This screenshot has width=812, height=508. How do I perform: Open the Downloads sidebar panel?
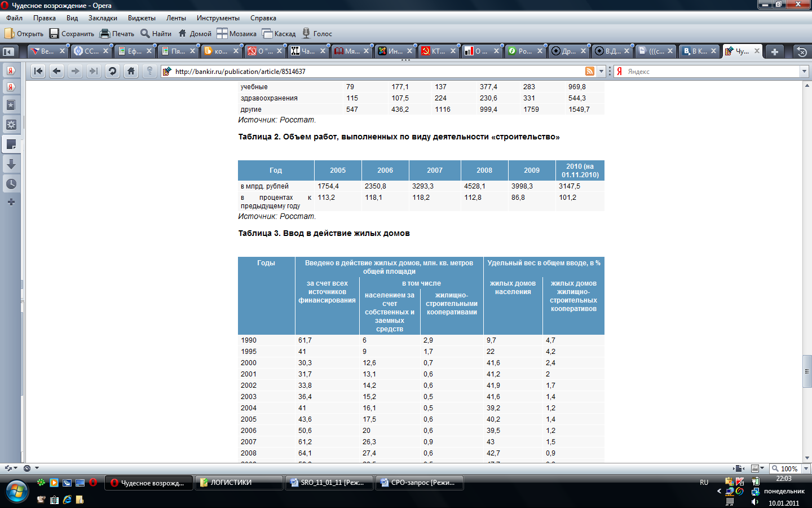click(x=11, y=164)
